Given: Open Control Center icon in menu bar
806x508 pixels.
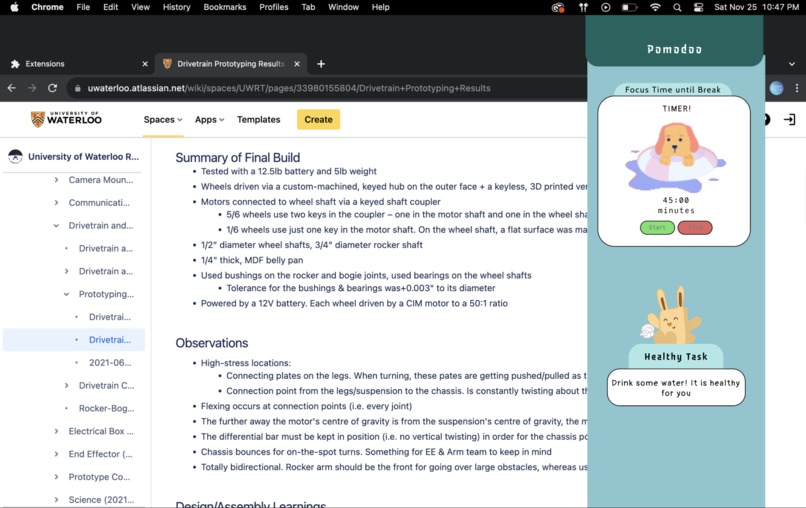Looking at the screenshot, I should point(698,7).
